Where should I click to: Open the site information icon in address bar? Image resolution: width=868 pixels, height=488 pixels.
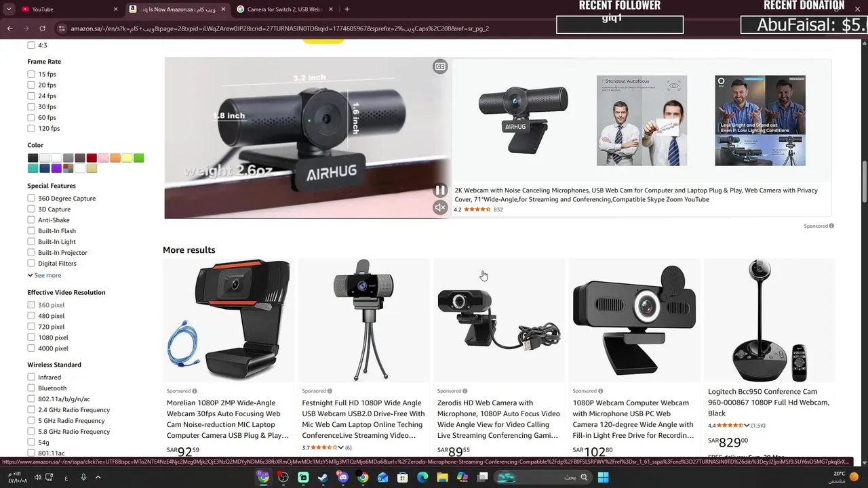coord(62,28)
